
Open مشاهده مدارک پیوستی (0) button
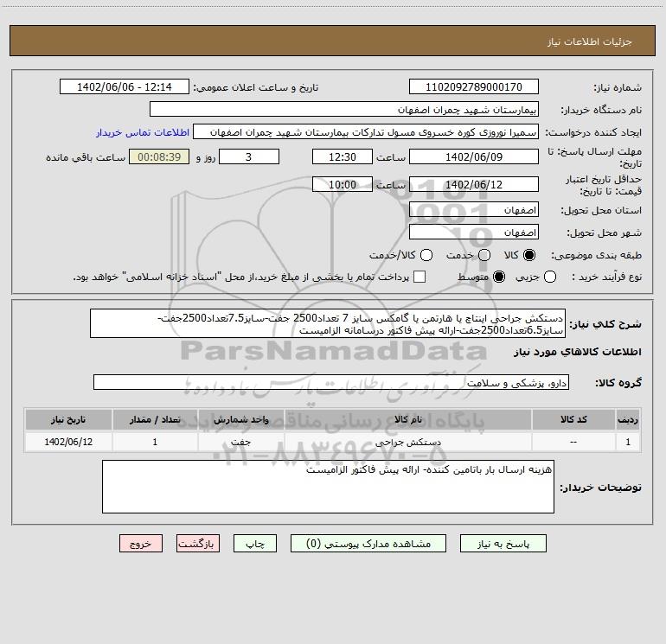pyautogui.click(x=368, y=544)
